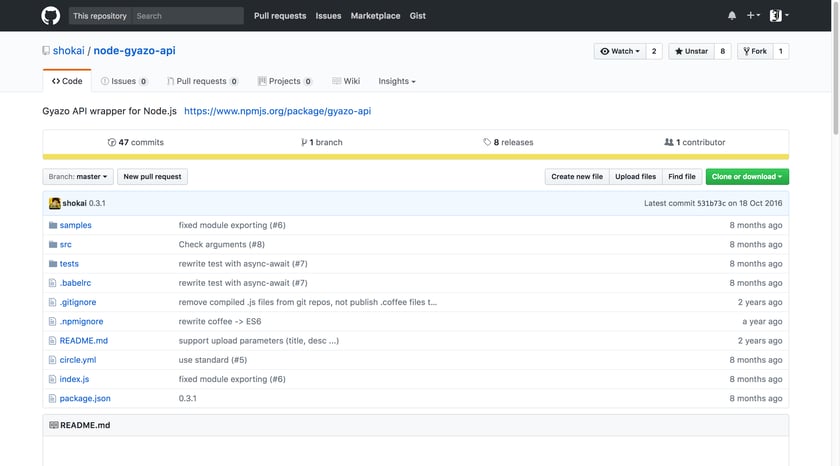Viewport: 840px width, 466px height.
Task: View 47 commits
Action: click(136, 142)
